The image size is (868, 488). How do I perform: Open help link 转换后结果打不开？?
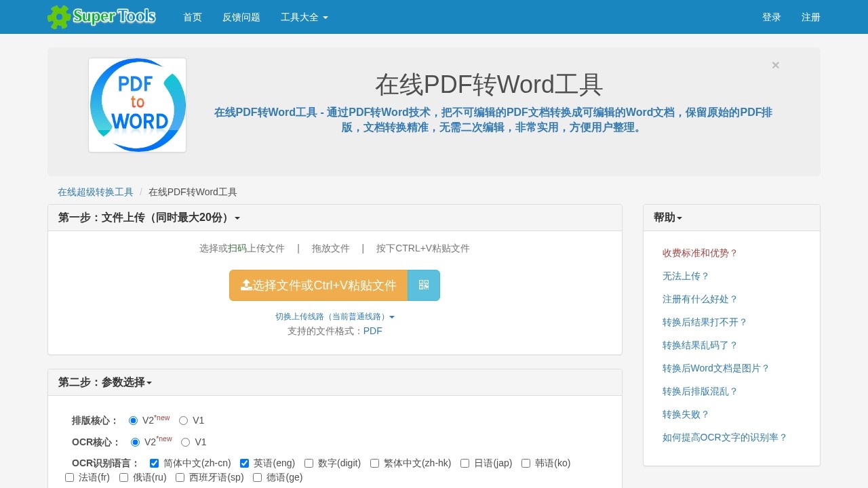click(705, 322)
